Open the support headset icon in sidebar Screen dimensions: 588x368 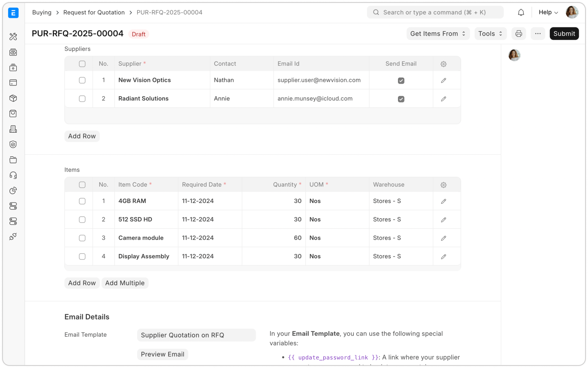tap(13, 176)
